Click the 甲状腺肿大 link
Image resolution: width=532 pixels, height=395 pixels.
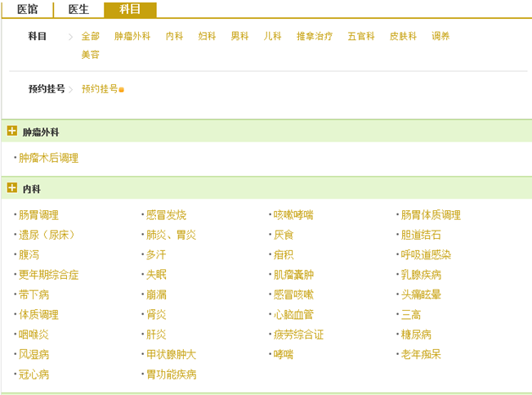(171, 354)
